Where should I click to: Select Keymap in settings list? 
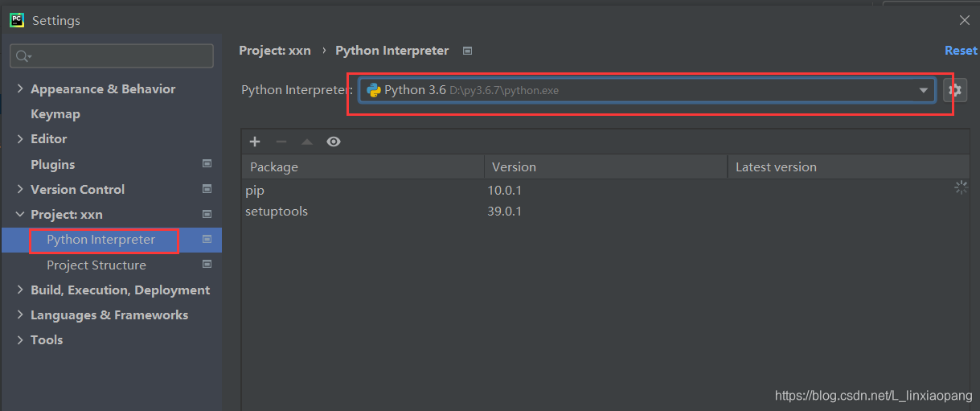pyautogui.click(x=55, y=114)
